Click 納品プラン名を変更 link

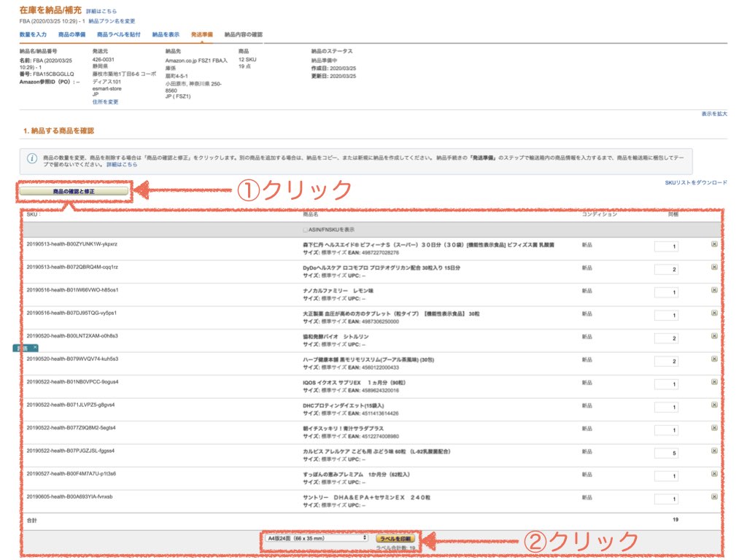112,21
